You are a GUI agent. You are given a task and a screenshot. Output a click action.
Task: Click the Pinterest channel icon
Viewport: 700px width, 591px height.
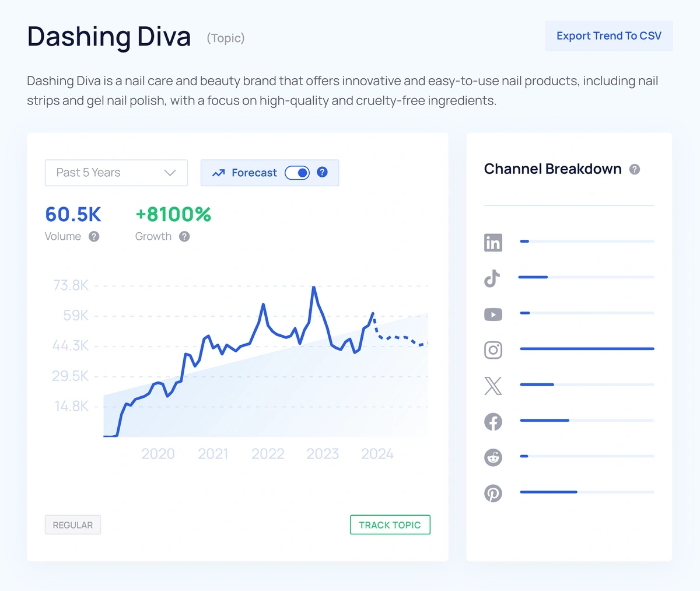point(493,494)
